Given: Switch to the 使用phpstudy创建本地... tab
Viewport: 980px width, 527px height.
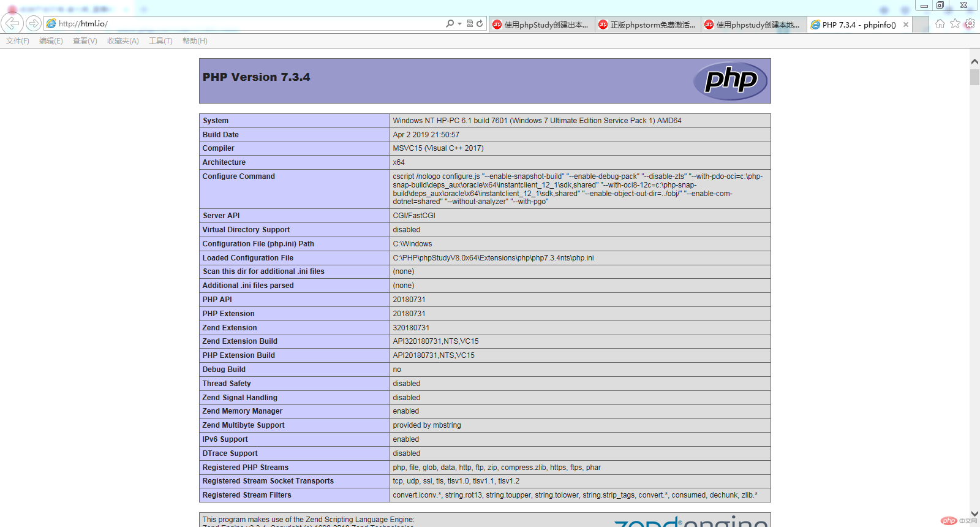Looking at the screenshot, I should pyautogui.click(x=753, y=25).
